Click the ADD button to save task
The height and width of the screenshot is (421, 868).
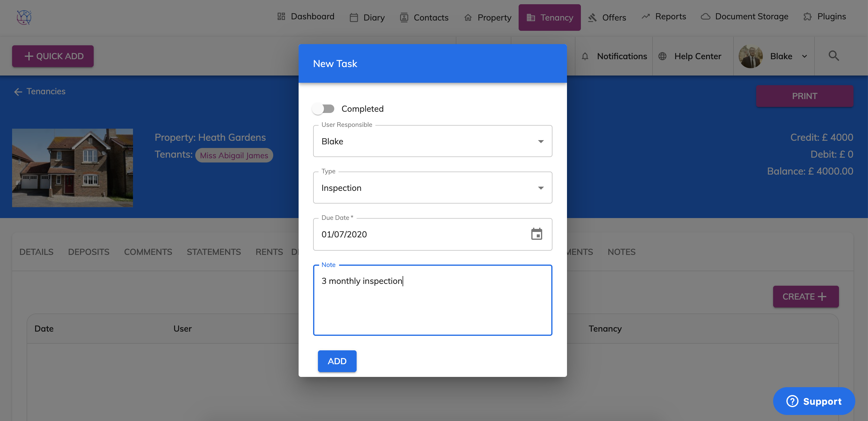click(337, 361)
